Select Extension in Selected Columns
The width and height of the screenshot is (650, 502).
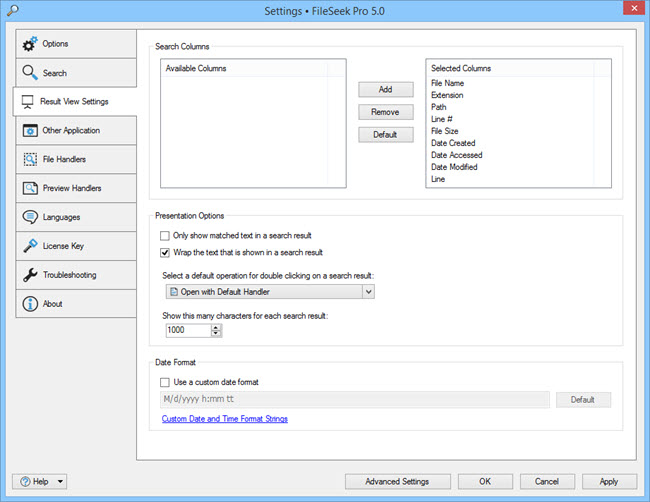(x=447, y=95)
